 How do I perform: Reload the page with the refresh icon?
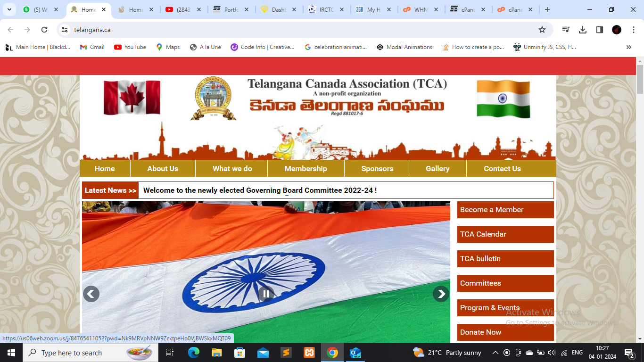pyautogui.click(x=44, y=30)
